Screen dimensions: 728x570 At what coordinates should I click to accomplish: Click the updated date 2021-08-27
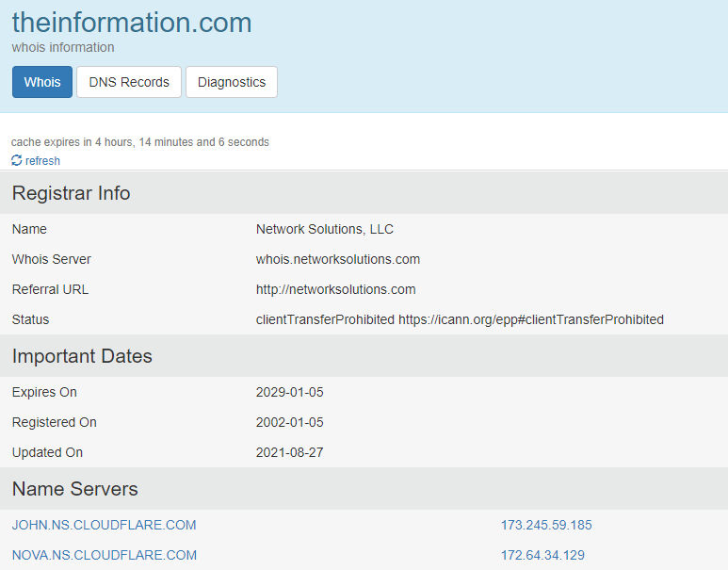tap(289, 452)
